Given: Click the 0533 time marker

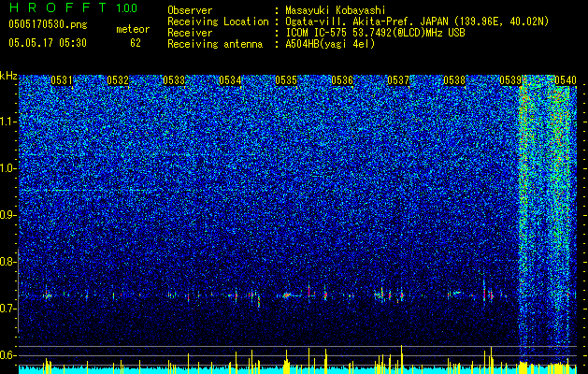Looking at the screenshot, I should tap(174, 80).
